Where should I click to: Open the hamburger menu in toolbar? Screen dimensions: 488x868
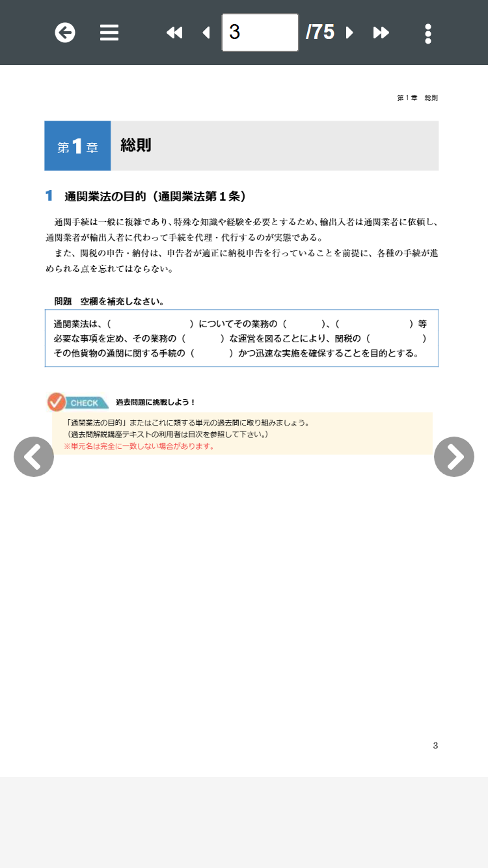(x=109, y=33)
